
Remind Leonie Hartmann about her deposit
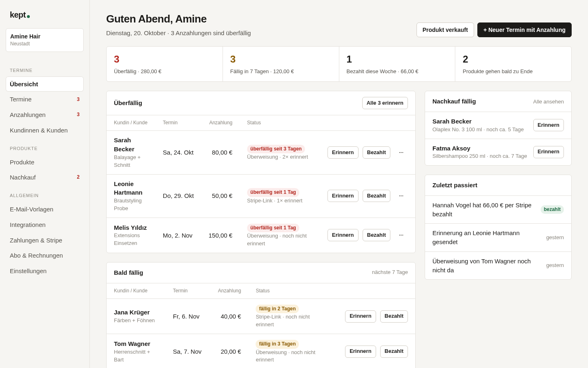pyautogui.click(x=343, y=196)
